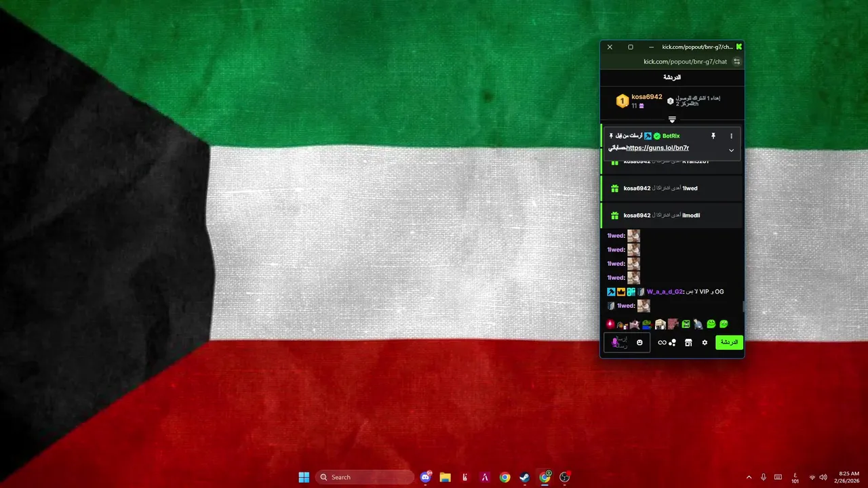Open the shop store icon
Screen dimensions: 868x488
pyautogui.click(x=688, y=342)
